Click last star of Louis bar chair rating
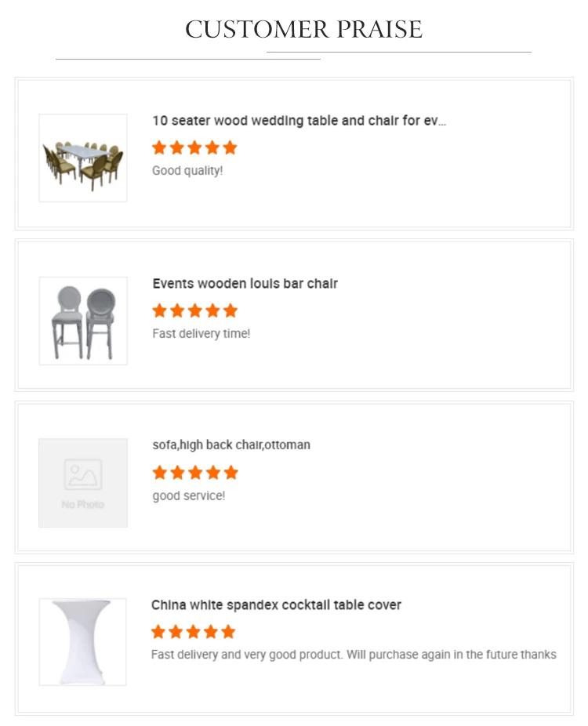Image resolution: width=588 pixels, height=726 pixels. click(230, 310)
